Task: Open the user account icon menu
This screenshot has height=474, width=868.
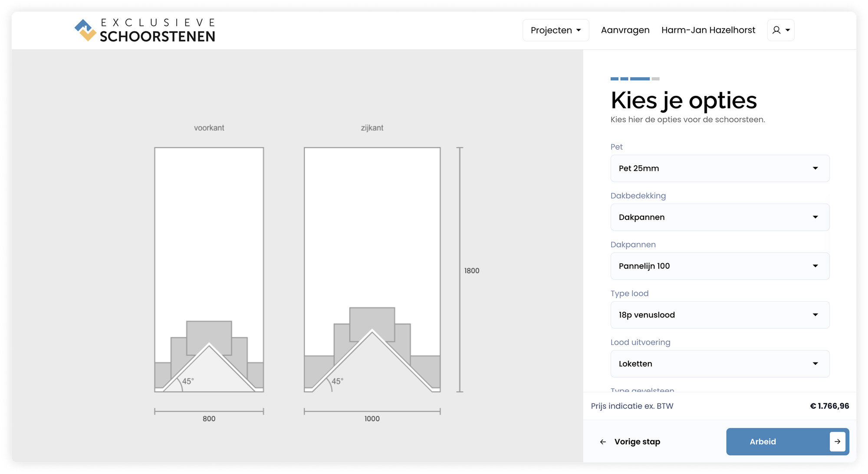Action: click(780, 30)
